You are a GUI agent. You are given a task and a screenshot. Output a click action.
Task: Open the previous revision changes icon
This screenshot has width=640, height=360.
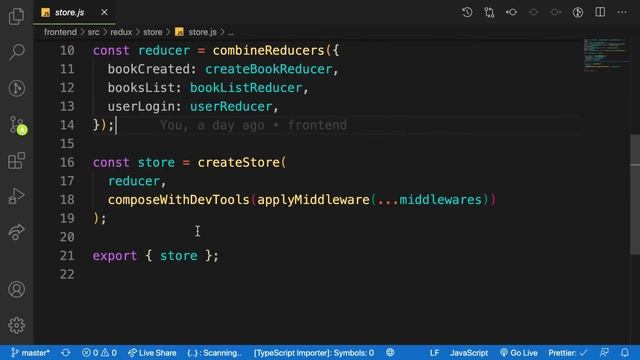pos(511,12)
